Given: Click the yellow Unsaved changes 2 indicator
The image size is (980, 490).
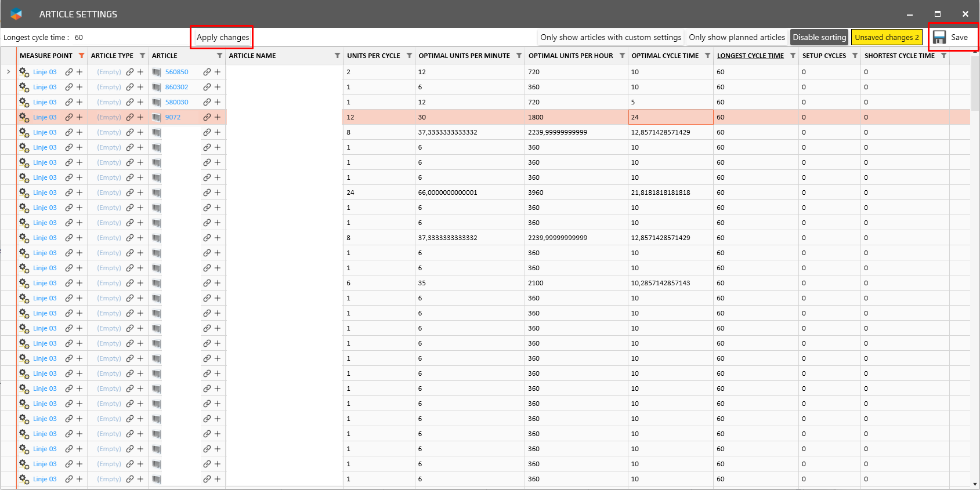Looking at the screenshot, I should [886, 37].
